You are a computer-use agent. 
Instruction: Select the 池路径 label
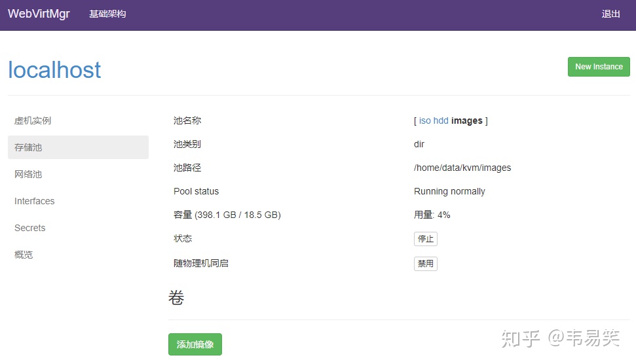coord(187,168)
